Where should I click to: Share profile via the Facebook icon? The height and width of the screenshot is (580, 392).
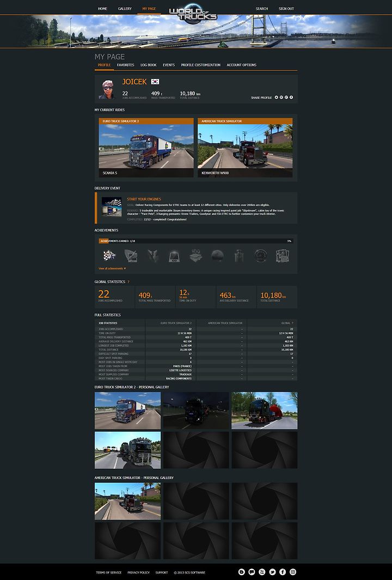click(291, 97)
